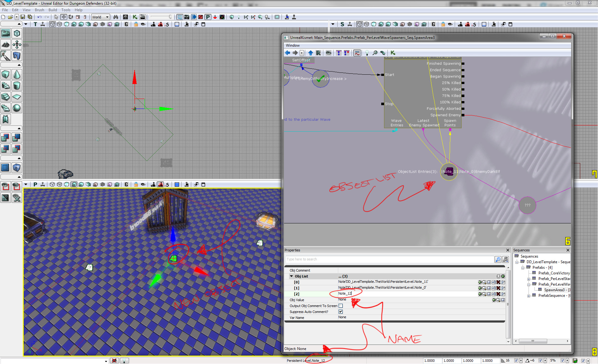Open Kismet Window menu
The height and width of the screenshot is (364, 598).
pyautogui.click(x=293, y=45)
